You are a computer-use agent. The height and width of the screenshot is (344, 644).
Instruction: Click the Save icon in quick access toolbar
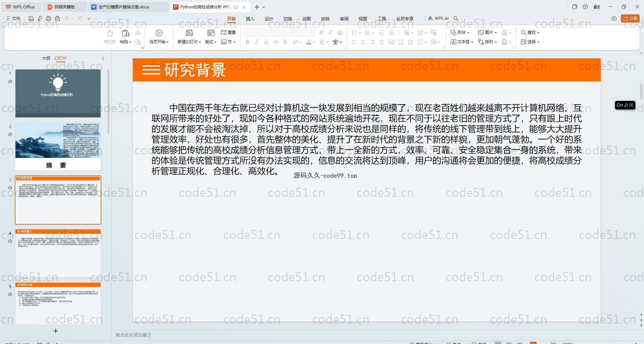click(x=31, y=18)
